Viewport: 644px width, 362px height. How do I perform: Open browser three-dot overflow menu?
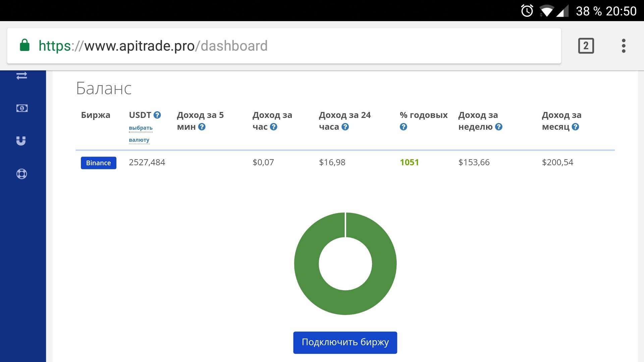pos(624,46)
